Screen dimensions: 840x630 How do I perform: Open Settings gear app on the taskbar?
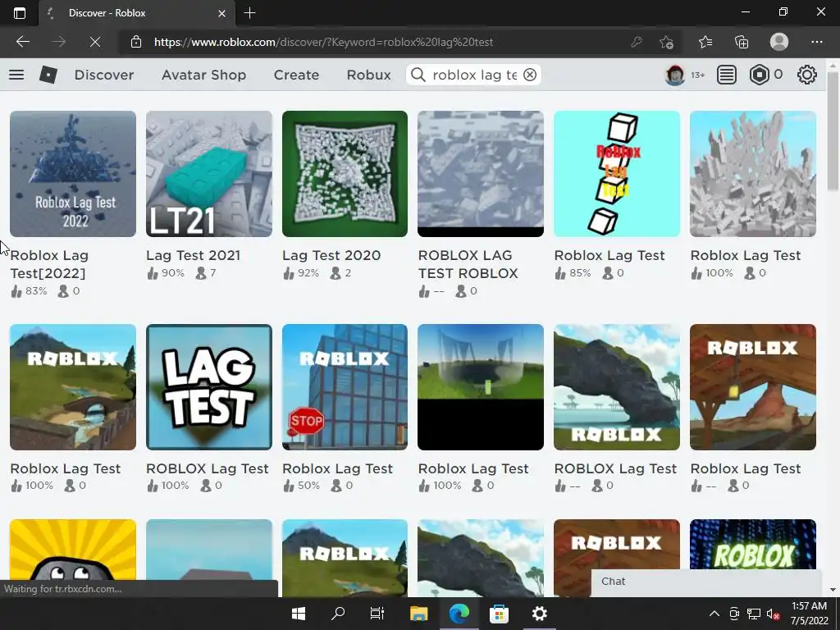point(540,614)
